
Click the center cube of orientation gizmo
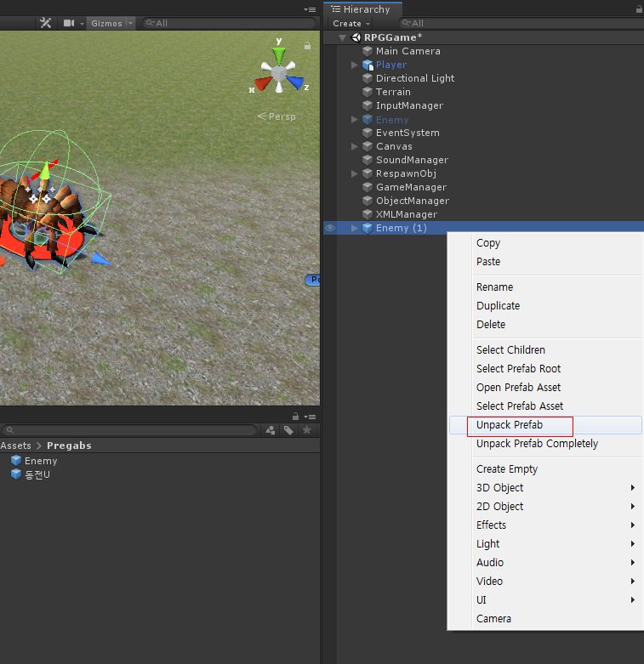coord(278,74)
